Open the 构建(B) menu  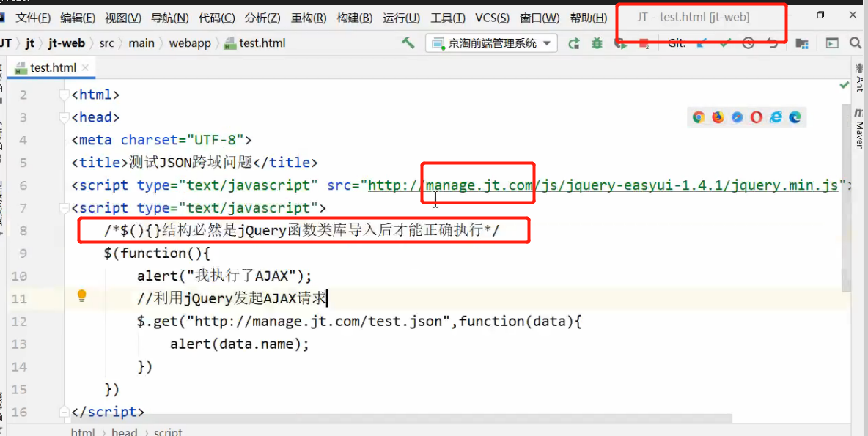354,18
